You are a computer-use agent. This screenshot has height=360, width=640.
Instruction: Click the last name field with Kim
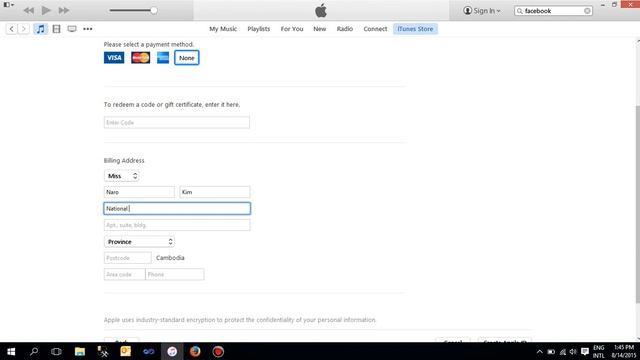tap(215, 192)
